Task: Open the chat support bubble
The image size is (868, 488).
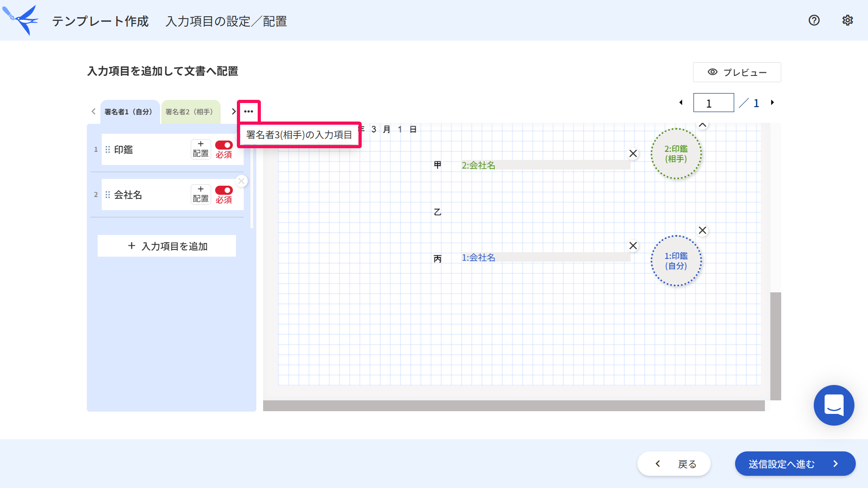Action: pos(834,405)
